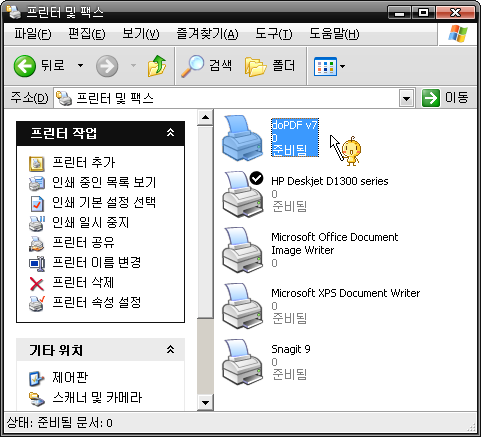Open the Views mode dropdown arrow
This screenshot has height=437, width=481.
[x=342, y=66]
